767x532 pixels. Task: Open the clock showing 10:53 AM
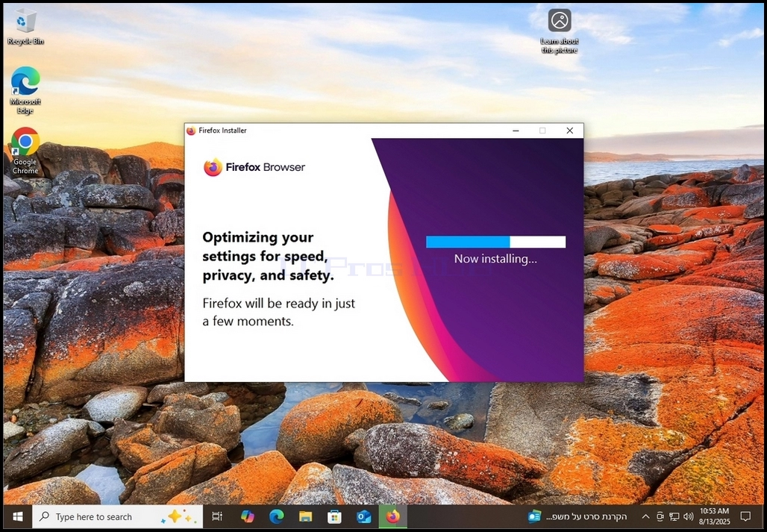click(714, 516)
